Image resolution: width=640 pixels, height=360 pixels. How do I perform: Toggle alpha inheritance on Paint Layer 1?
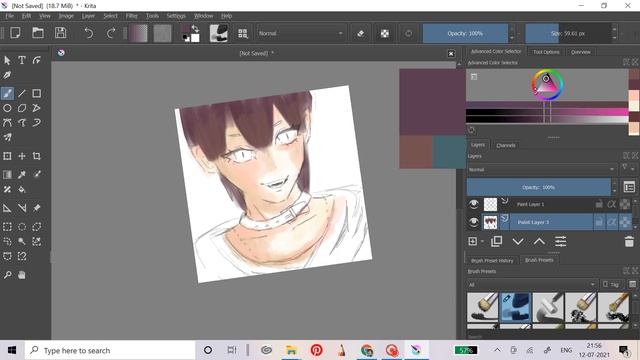611,204
